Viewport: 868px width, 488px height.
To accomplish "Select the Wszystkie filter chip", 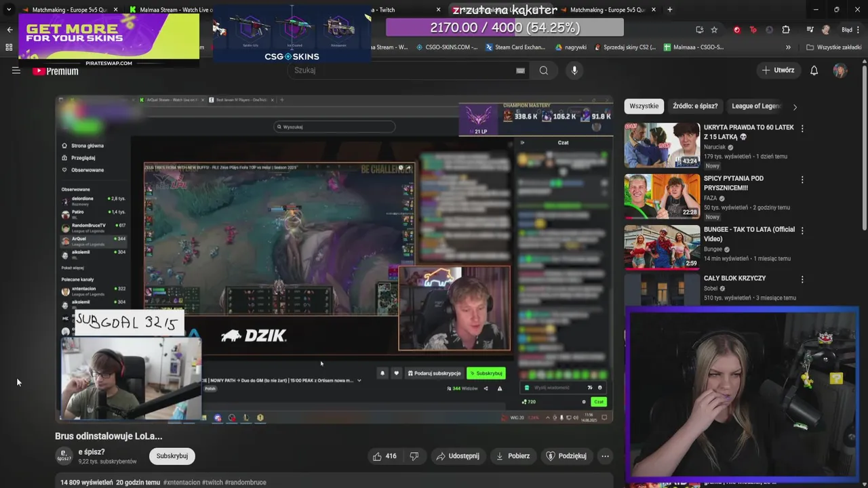I will point(644,106).
